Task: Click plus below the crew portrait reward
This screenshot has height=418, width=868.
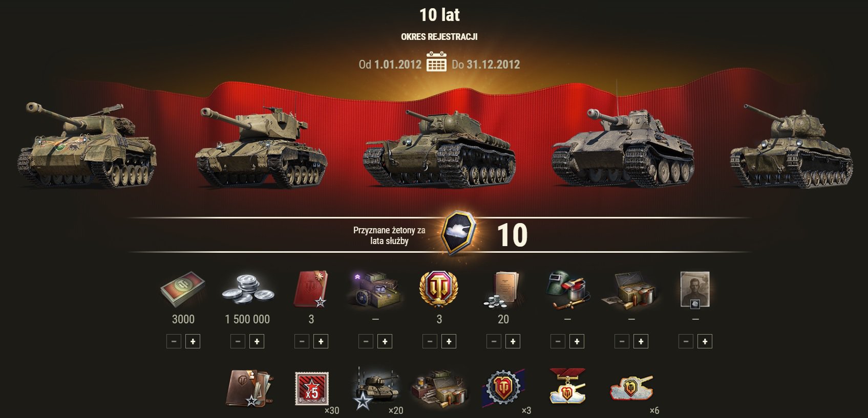Action: coord(705,341)
